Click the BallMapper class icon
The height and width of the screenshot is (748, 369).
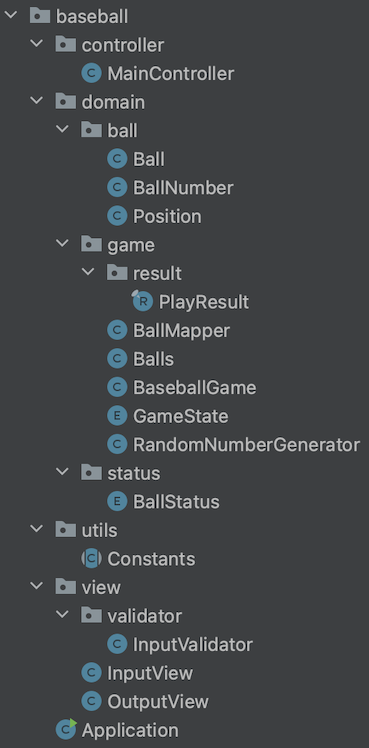point(117,330)
